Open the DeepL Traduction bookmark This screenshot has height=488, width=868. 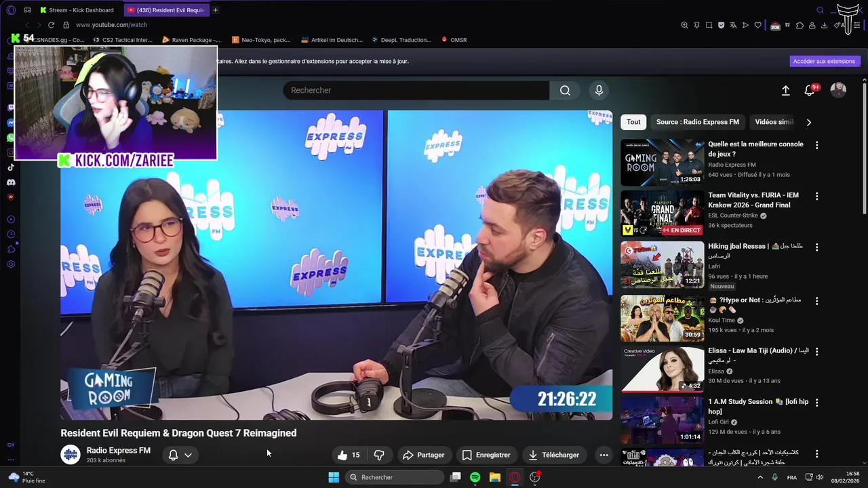(x=401, y=40)
